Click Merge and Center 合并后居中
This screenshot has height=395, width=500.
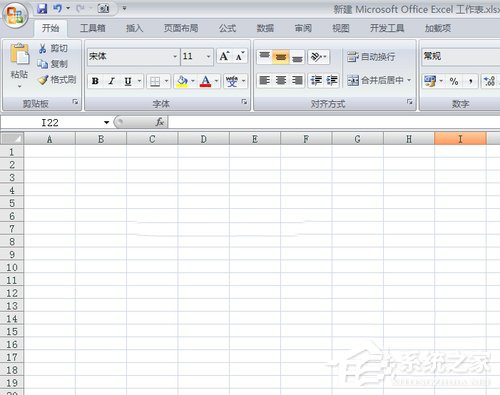(375, 80)
